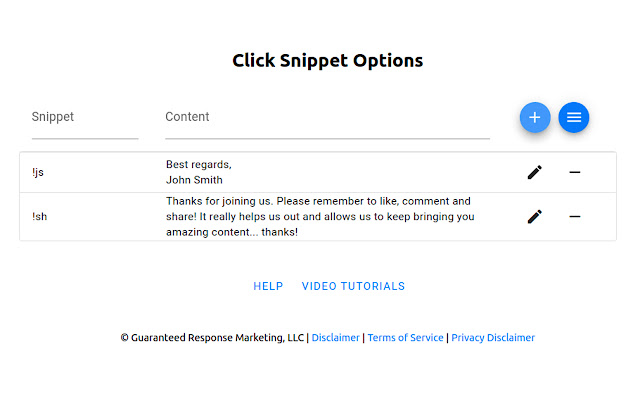Viewport: 640px width, 400px height.
Task: Open the Terms of Service link
Action: tap(405, 338)
